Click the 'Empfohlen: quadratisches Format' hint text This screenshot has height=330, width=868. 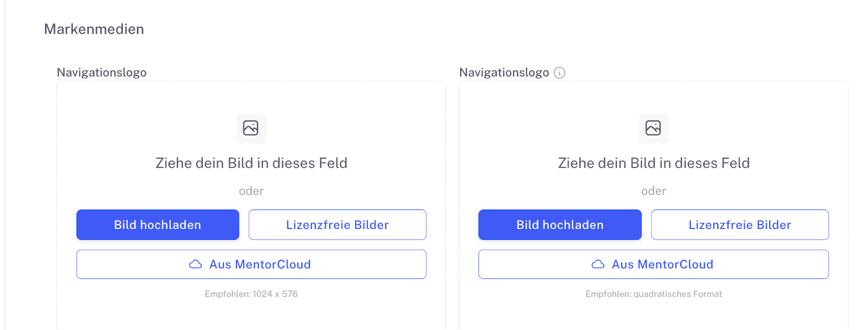654,294
